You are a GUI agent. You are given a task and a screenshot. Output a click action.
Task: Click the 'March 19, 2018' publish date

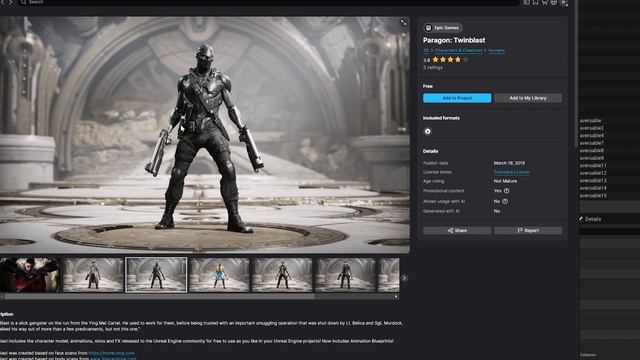click(509, 163)
